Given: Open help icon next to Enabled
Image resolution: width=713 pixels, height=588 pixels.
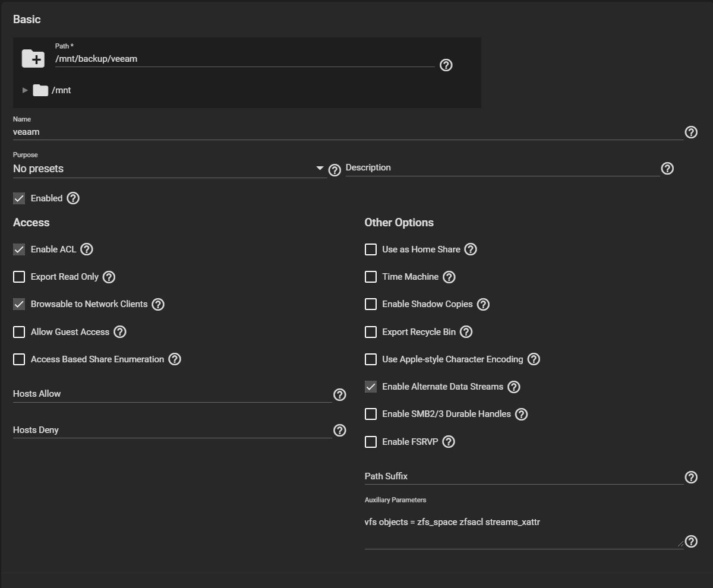Looking at the screenshot, I should (73, 198).
